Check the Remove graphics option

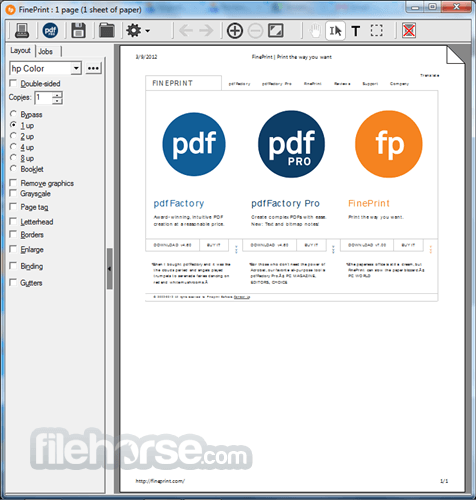pos(13,183)
